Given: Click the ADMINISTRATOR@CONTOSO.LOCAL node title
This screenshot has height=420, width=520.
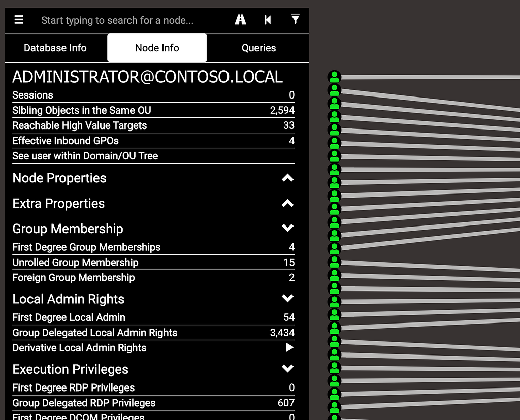Looking at the screenshot, I should [148, 77].
